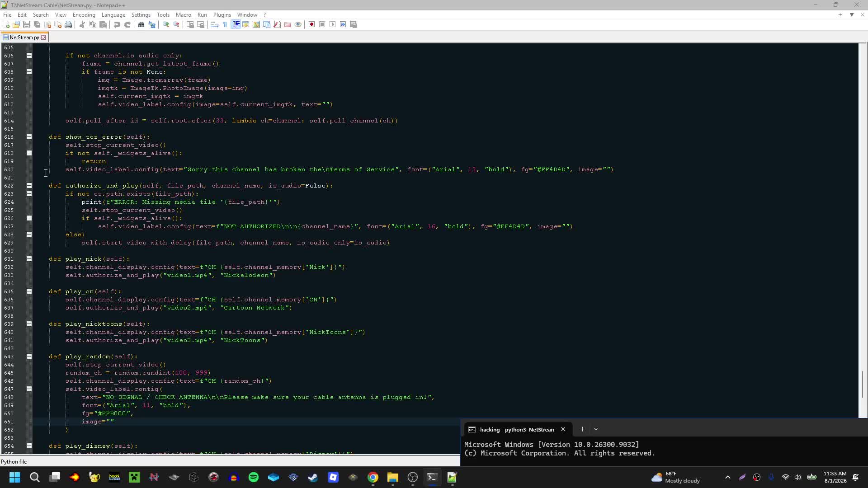The width and height of the screenshot is (868, 488).
Task: Toggle synchronize horizontal scrolling icon
Action: point(201,24)
